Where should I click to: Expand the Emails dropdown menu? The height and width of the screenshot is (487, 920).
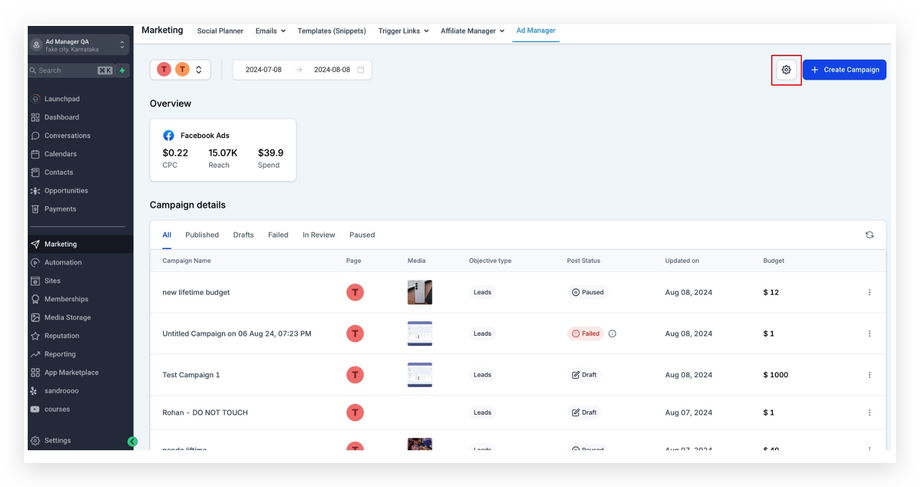click(270, 31)
